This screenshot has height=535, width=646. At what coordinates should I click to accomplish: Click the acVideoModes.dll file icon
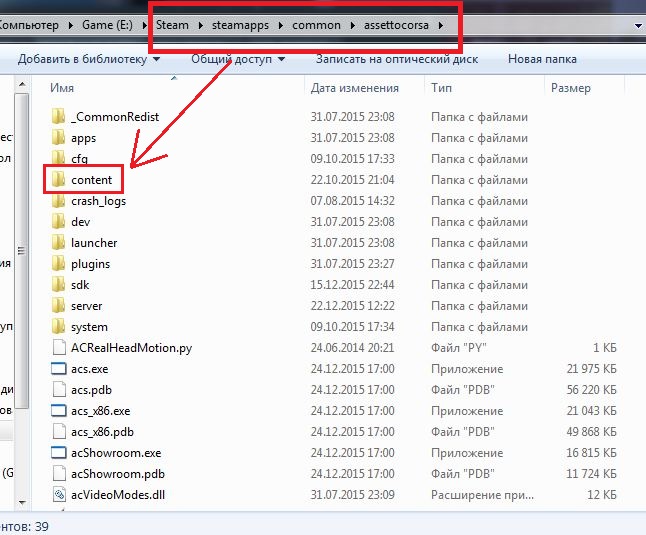click(59, 494)
